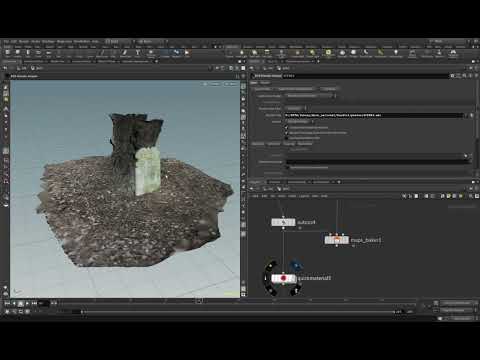Add a new pane tab in the parameter pane
This screenshot has width=480, height=360.
coord(318,61)
